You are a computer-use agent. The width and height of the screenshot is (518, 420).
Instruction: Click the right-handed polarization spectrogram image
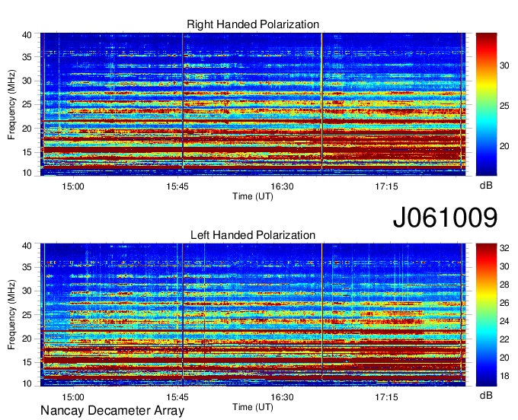[253, 104]
